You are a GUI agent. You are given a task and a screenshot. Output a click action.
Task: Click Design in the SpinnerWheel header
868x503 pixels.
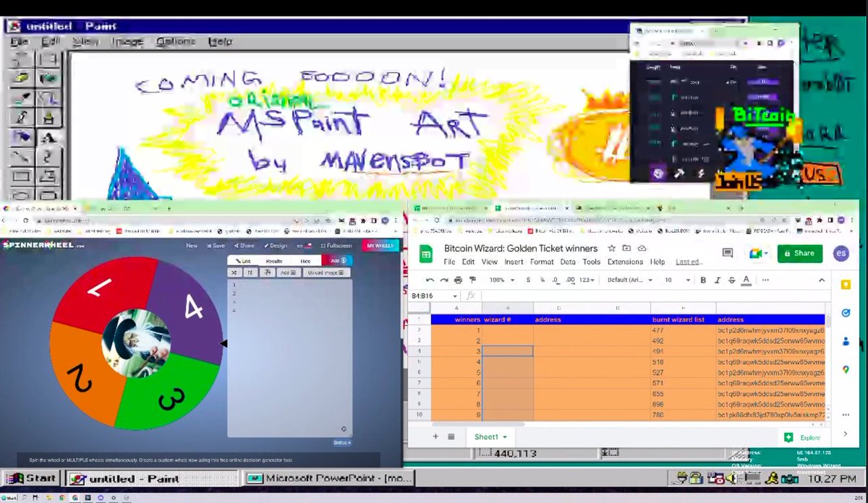[x=275, y=246]
